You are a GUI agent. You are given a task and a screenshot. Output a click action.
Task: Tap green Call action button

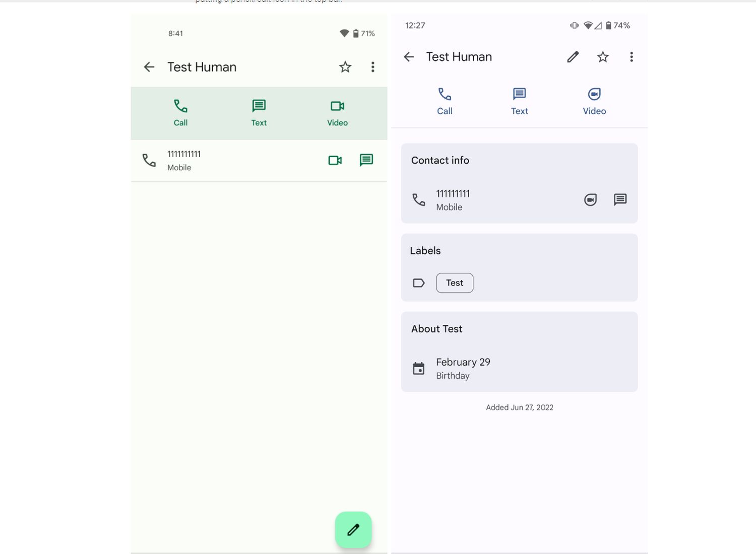point(180,113)
